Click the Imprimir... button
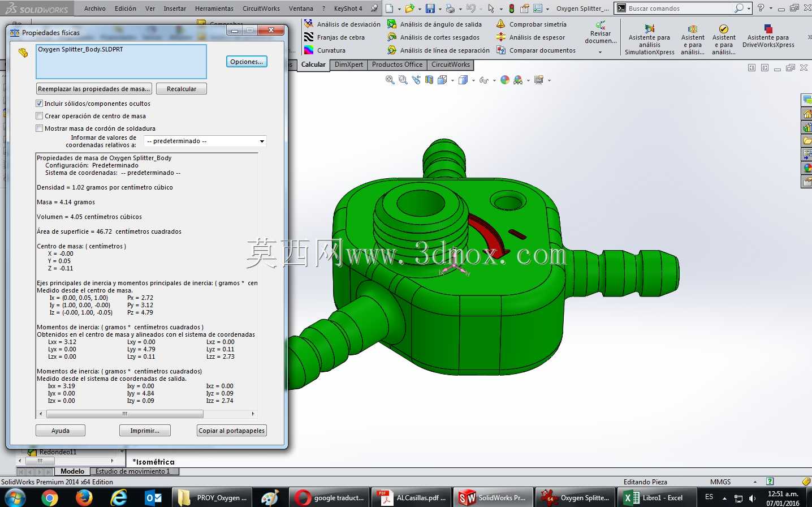Image resolution: width=812 pixels, height=507 pixels. click(x=145, y=431)
